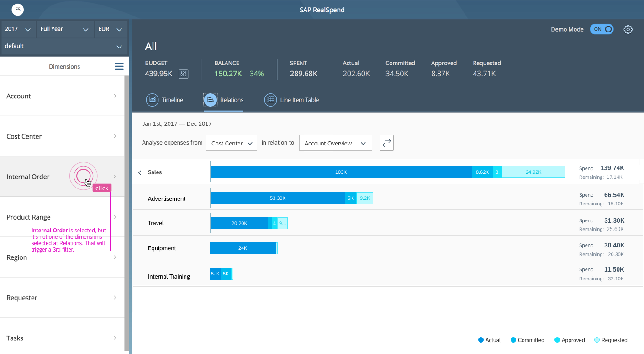Expand the Region dimension

(62, 257)
